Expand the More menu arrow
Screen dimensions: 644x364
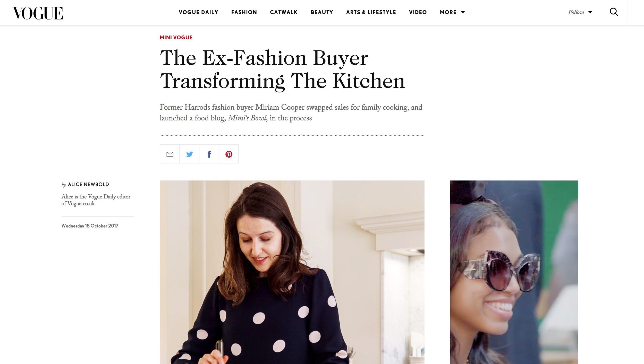463,12
